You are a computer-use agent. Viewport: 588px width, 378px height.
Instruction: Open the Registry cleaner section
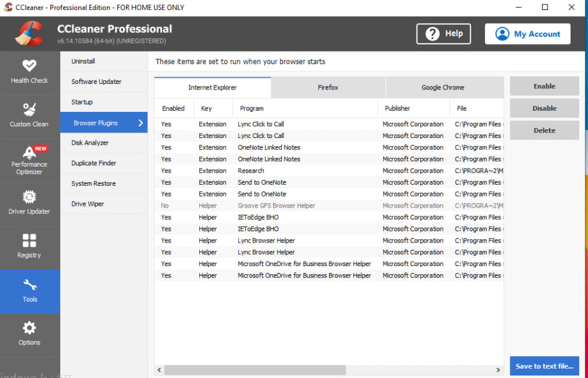30,247
